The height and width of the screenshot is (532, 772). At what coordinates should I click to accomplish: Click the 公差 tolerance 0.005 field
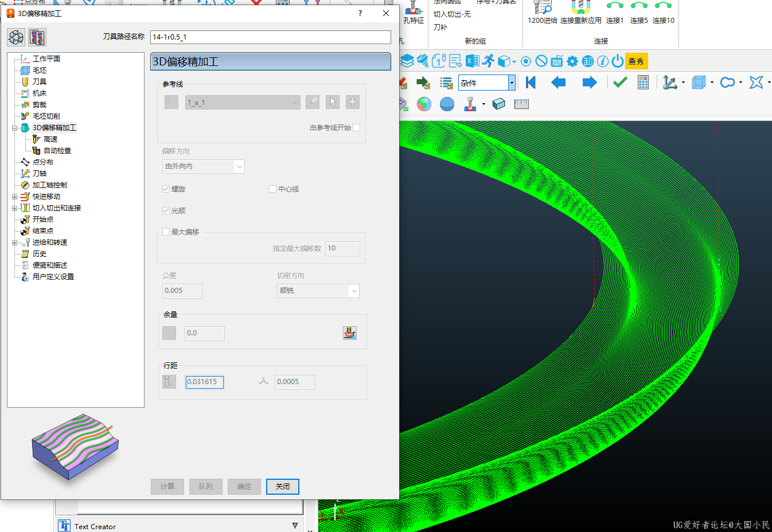point(182,291)
